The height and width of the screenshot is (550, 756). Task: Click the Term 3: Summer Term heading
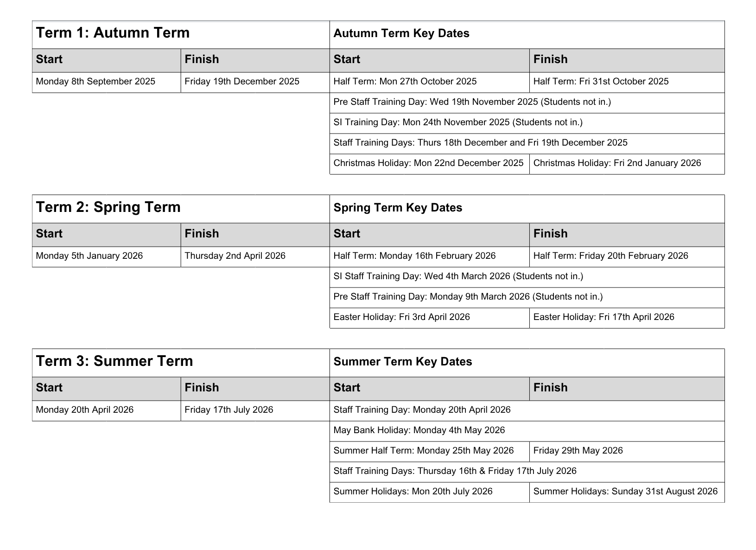click(114, 361)
